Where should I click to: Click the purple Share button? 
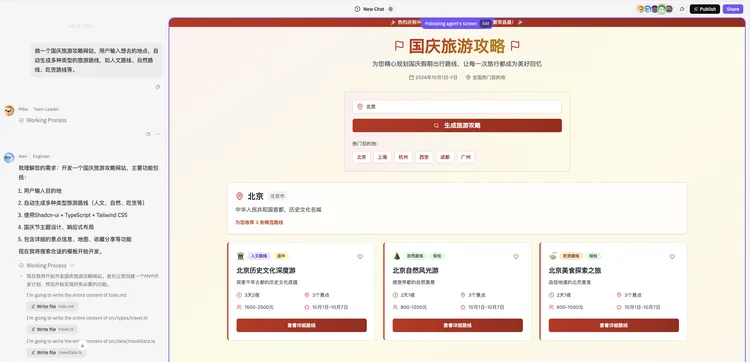[x=732, y=9]
